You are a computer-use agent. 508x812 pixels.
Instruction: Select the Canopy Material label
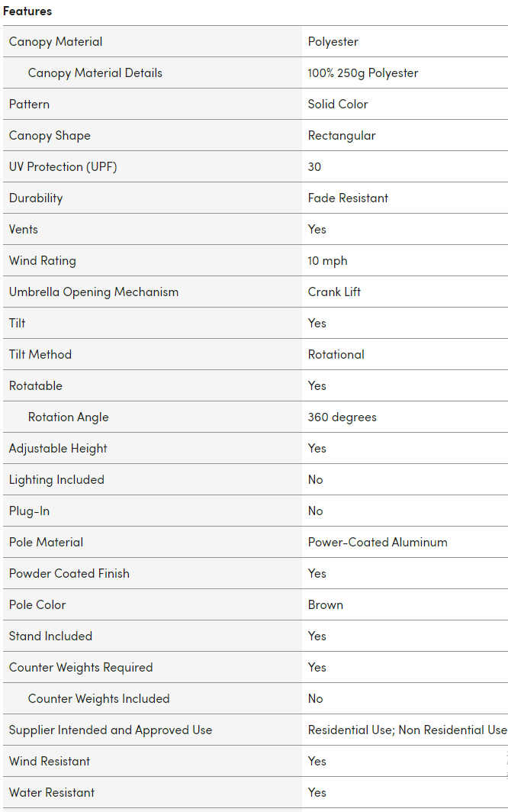click(56, 42)
